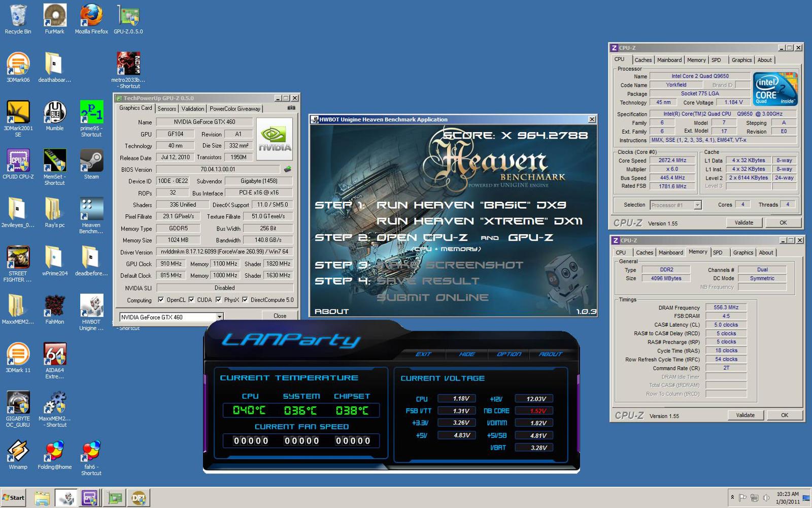812x508 pixels.
Task: Open the Validation tab in GPU-Z
Action: click(193, 109)
